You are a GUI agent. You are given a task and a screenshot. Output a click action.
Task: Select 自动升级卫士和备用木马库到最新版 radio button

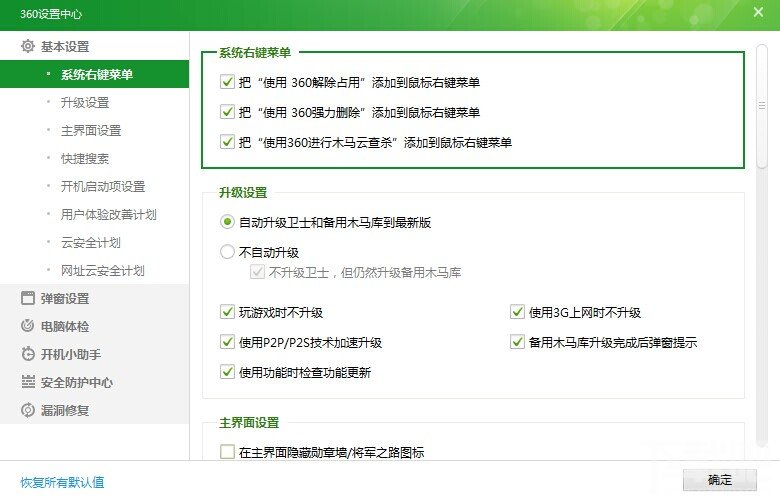(x=227, y=222)
